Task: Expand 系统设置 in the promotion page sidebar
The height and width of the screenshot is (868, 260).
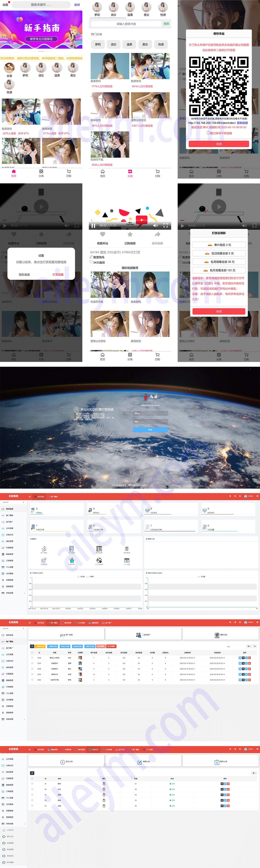Action: pos(13,719)
